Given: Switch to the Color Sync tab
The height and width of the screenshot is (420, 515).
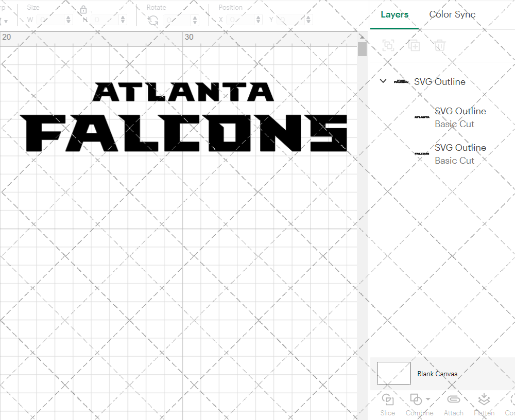Looking at the screenshot, I should (452, 14).
